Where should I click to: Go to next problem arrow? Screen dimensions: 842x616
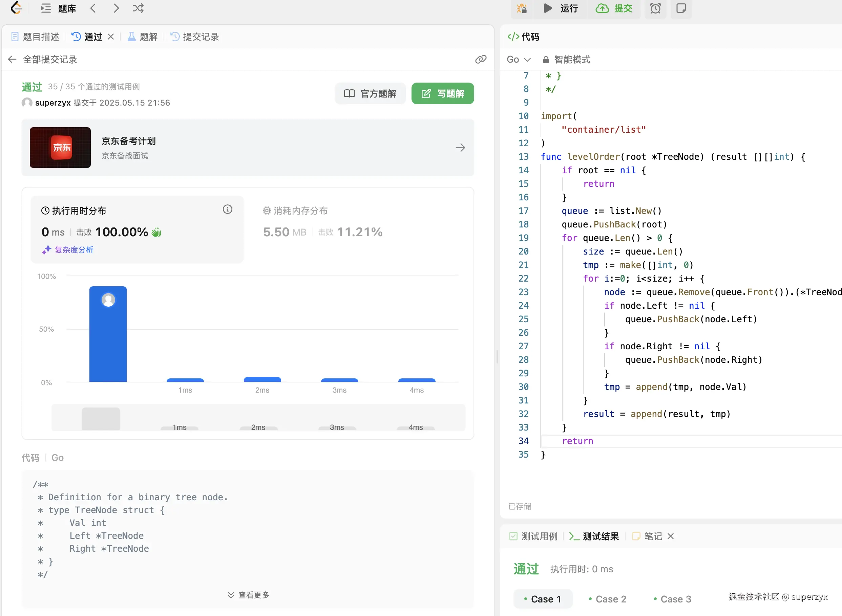pyautogui.click(x=116, y=8)
